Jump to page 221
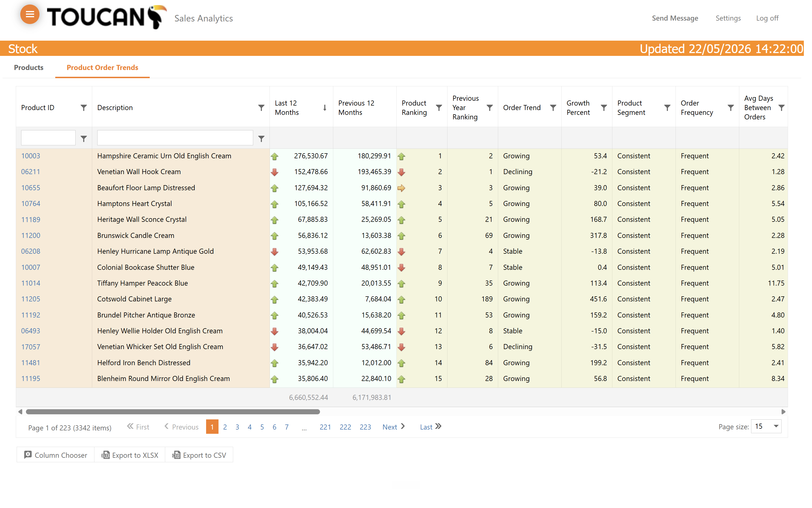Image resolution: width=812 pixels, height=508 pixels. click(325, 427)
